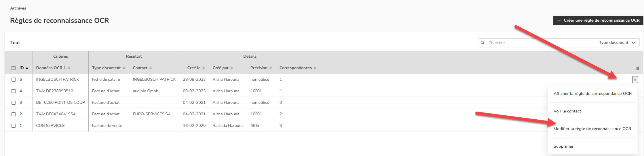The image size is (644, 156).
Task: Sort by Contact column header
Action: tap(151, 68)
